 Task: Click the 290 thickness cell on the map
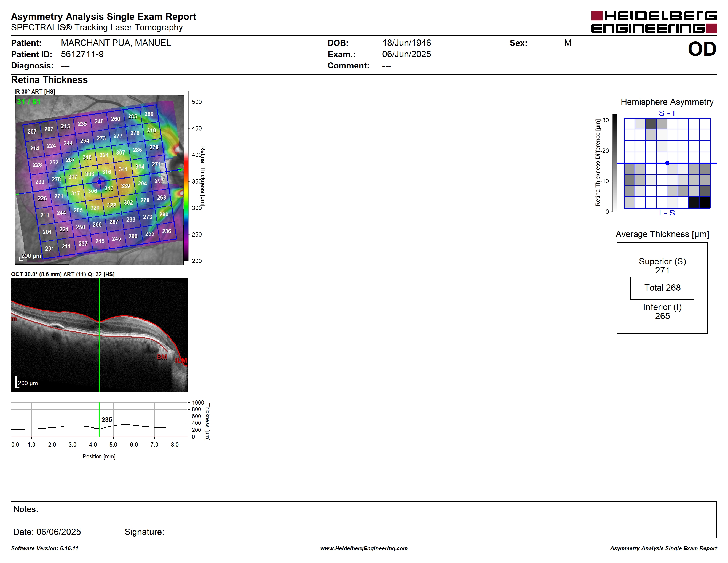[x=164, y=214]
